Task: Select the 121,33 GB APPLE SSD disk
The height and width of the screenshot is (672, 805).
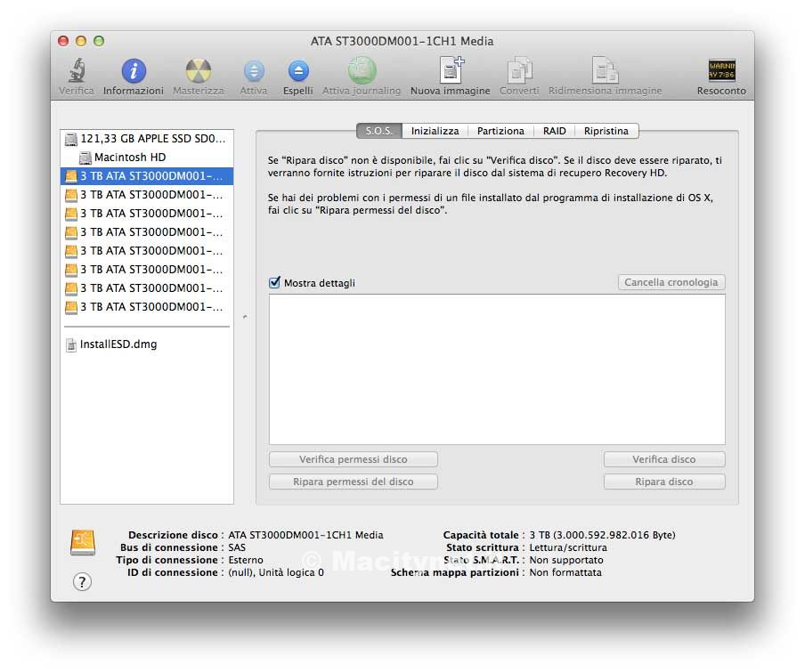Action: pos(147,139)
